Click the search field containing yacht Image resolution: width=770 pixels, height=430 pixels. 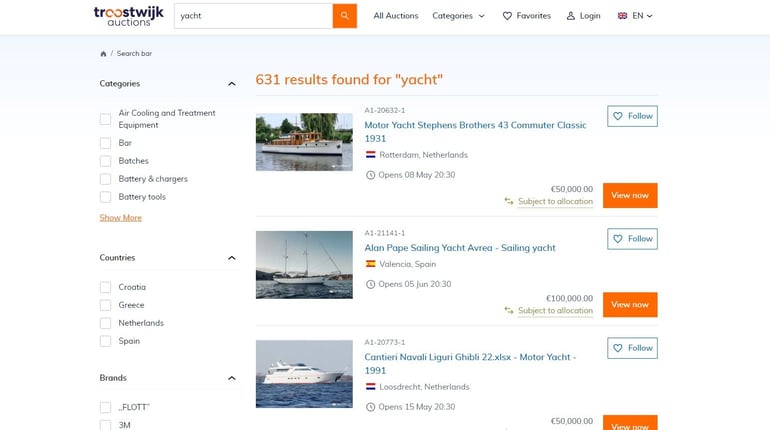(253, 16)
